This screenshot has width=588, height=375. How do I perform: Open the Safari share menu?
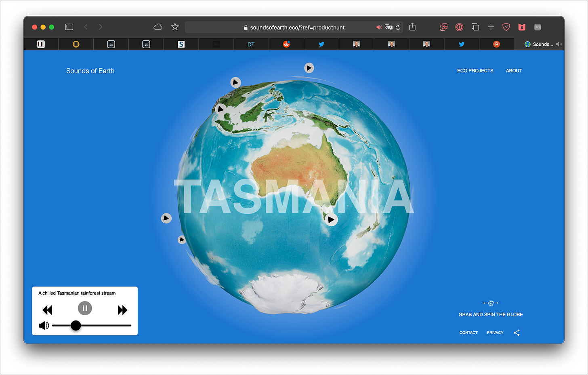[412, 27]
